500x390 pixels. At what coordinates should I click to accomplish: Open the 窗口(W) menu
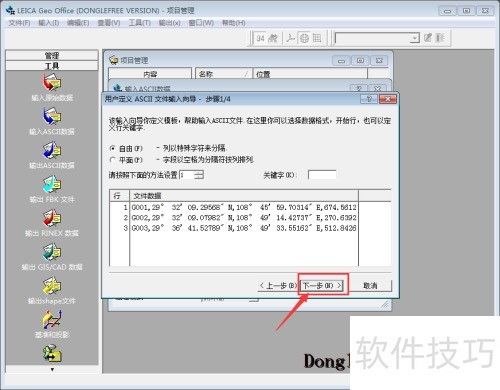[x=201, y=23]
